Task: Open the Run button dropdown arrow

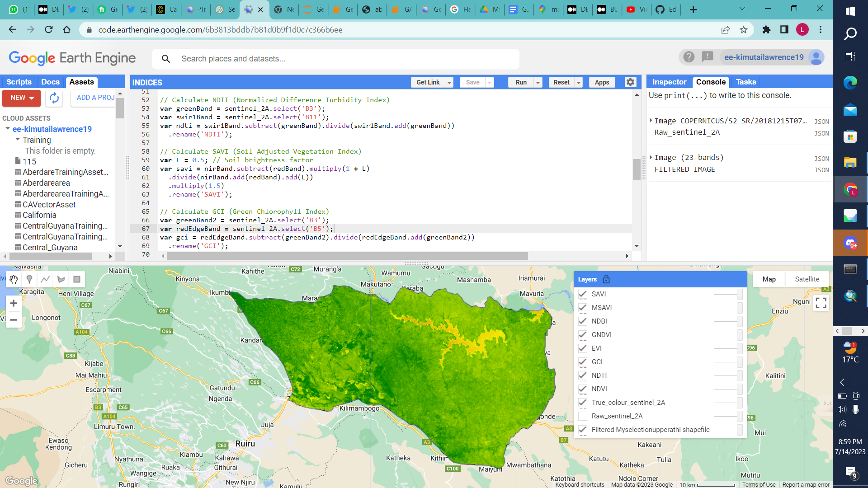Action: 538,82
